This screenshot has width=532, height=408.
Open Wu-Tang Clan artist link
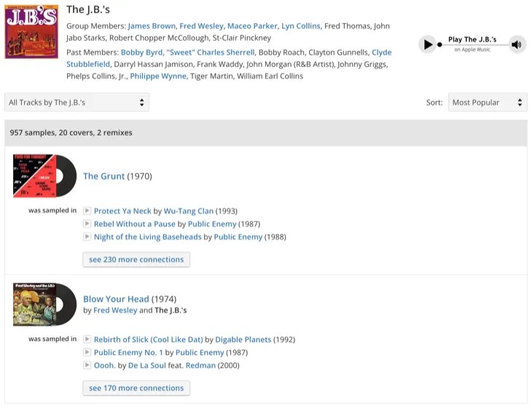189,211
